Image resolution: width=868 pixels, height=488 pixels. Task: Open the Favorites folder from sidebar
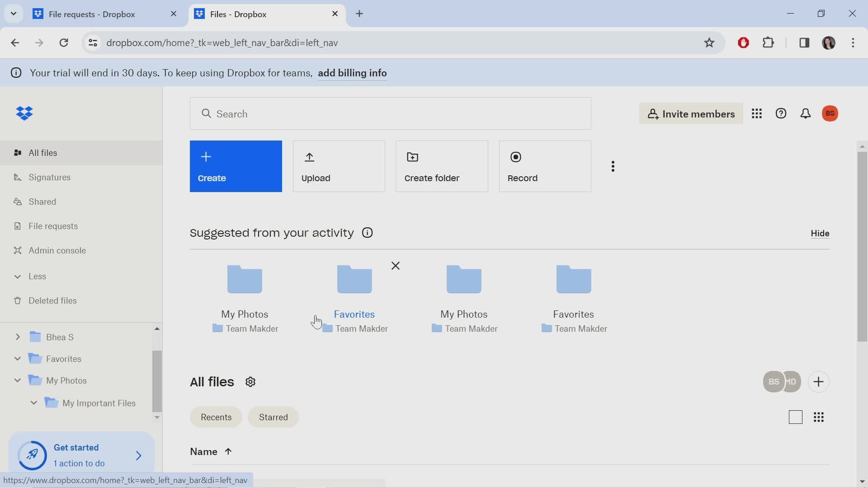pyautogui.click(x=63, y=359)
